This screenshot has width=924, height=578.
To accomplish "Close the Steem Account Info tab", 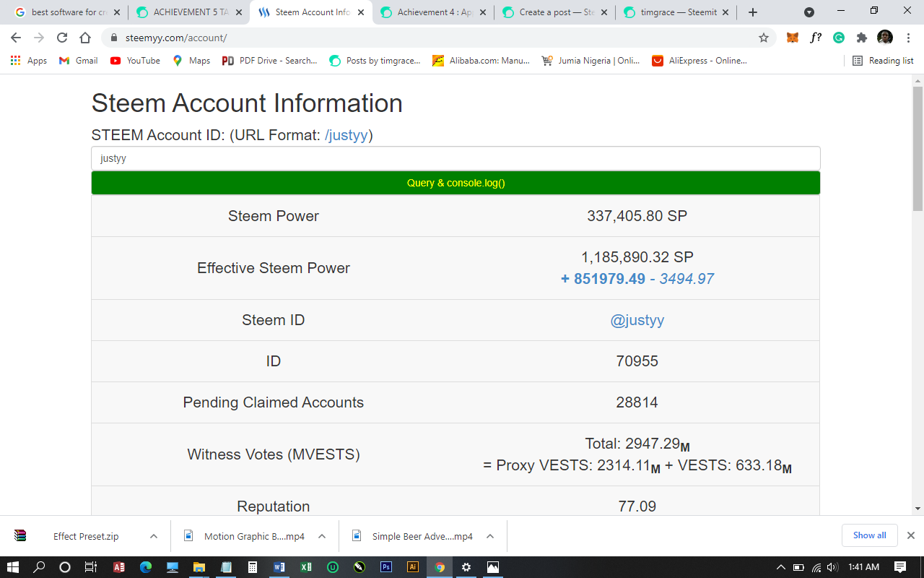I will point(361,12).
